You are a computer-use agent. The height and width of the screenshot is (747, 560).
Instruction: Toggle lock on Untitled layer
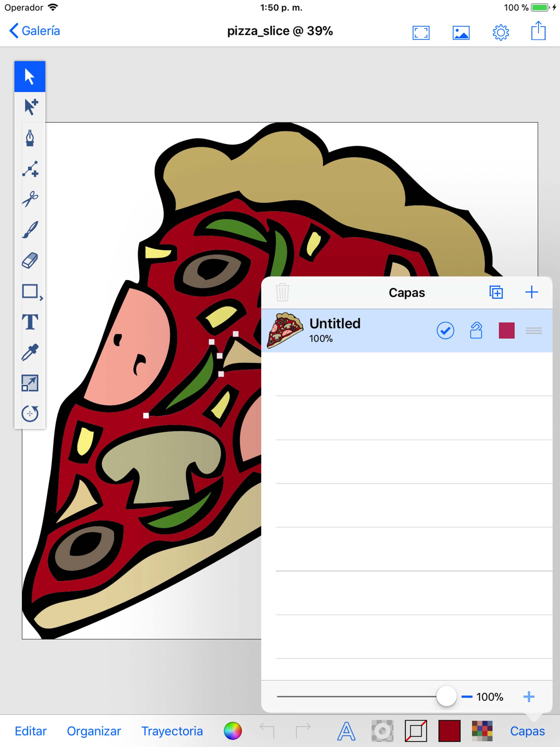coord(476,330)
